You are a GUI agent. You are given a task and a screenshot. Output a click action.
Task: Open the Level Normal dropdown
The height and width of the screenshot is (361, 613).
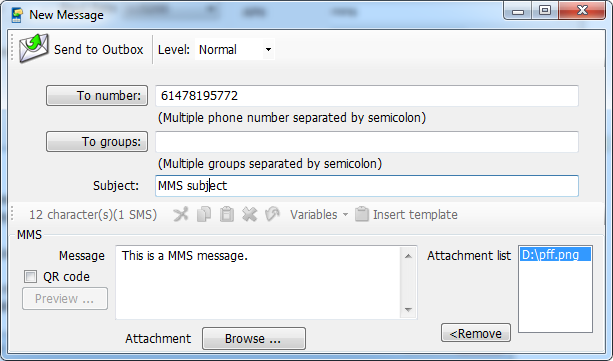[235, 50]
